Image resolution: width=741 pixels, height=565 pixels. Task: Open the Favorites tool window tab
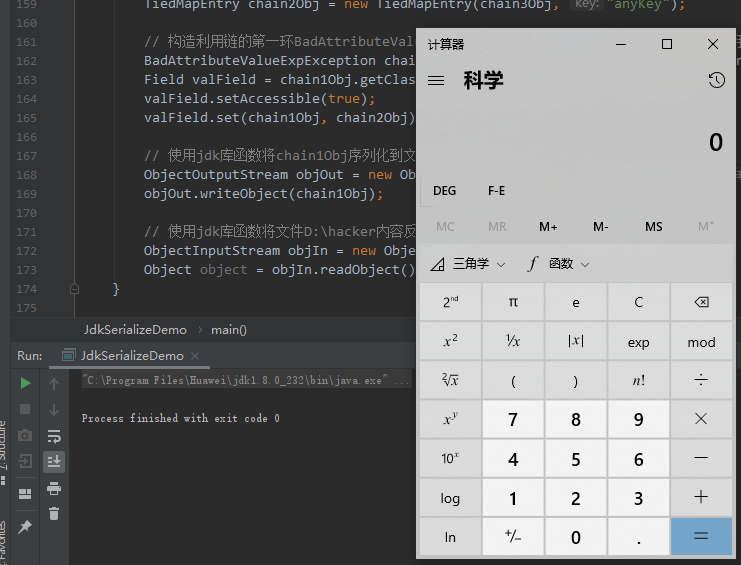click(3, 542)
